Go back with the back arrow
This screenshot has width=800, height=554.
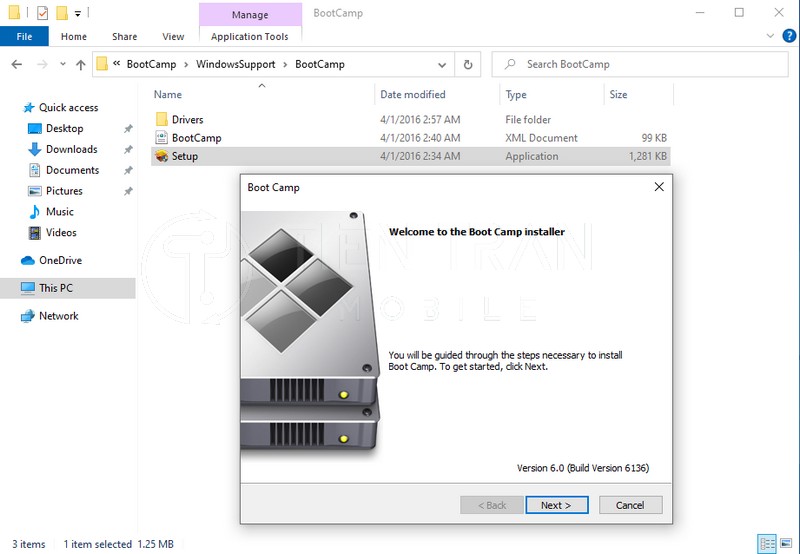pos(17,64)
